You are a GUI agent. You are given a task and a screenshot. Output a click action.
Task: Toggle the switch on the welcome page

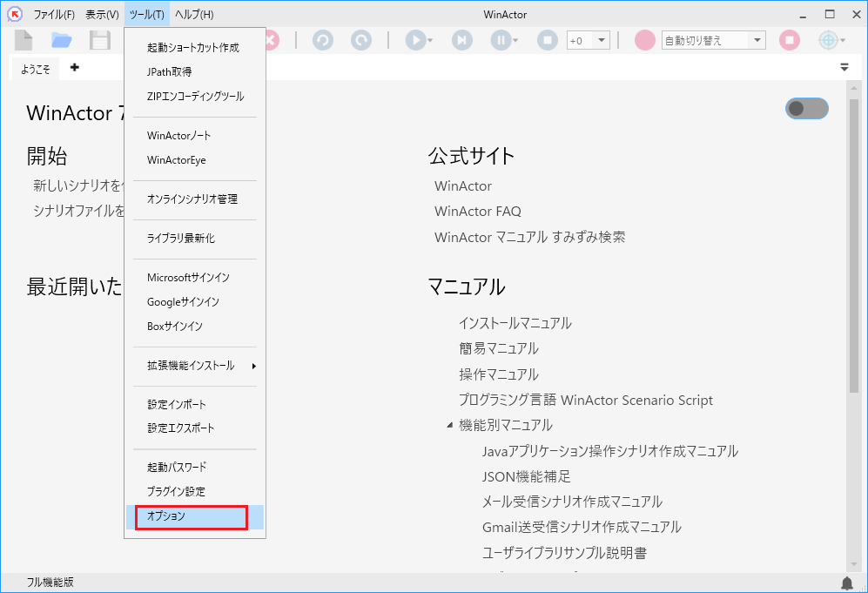[806, 109]
